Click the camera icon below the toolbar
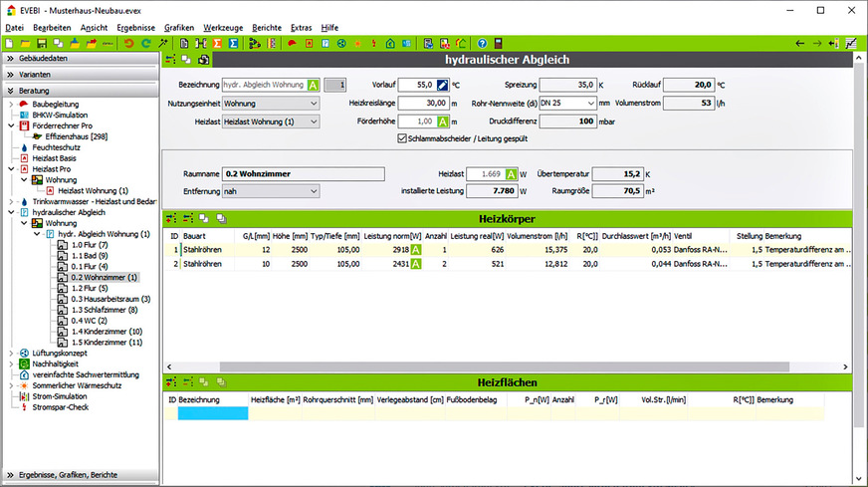Screen dimensions: 868x487 click(203, 60)
